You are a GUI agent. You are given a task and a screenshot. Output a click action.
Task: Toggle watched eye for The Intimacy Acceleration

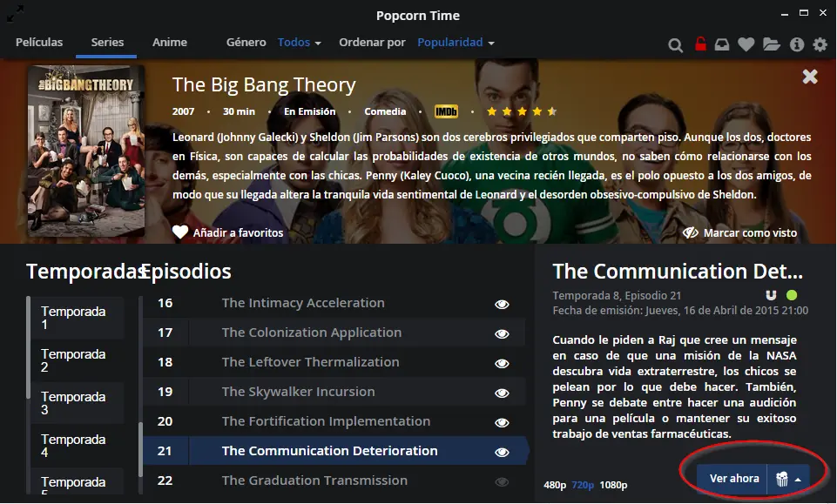click(x=502, y=304)
